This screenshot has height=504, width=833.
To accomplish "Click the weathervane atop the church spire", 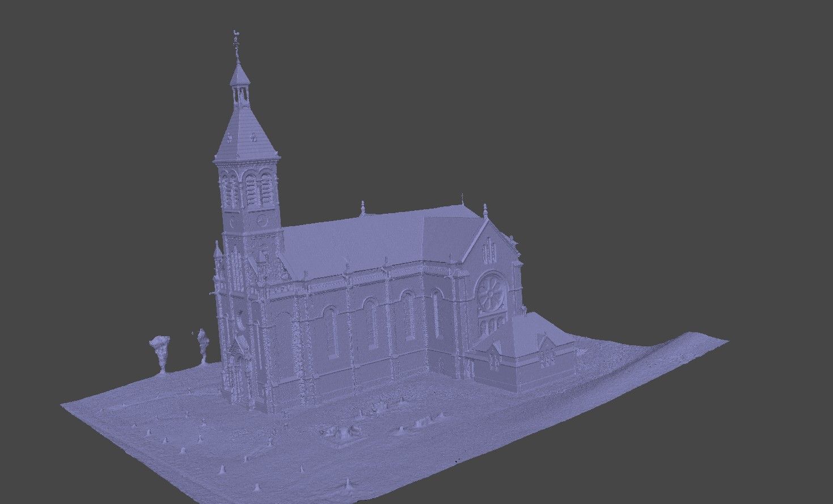I will 235,38.
